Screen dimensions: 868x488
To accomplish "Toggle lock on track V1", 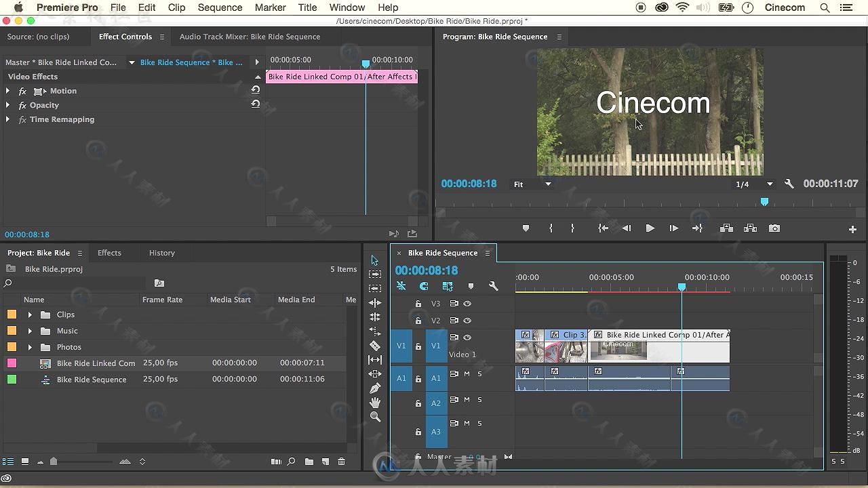I will 418,346.
